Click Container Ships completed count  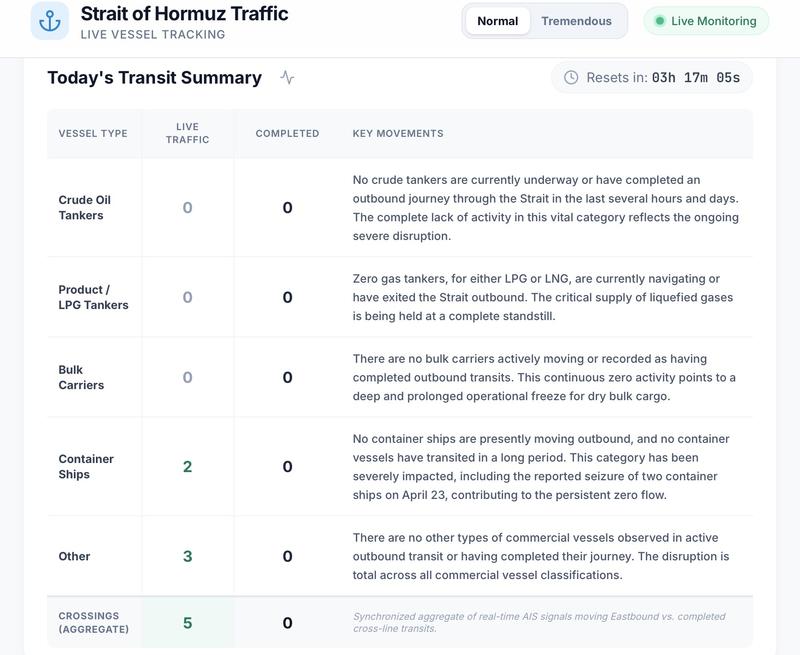287,466
